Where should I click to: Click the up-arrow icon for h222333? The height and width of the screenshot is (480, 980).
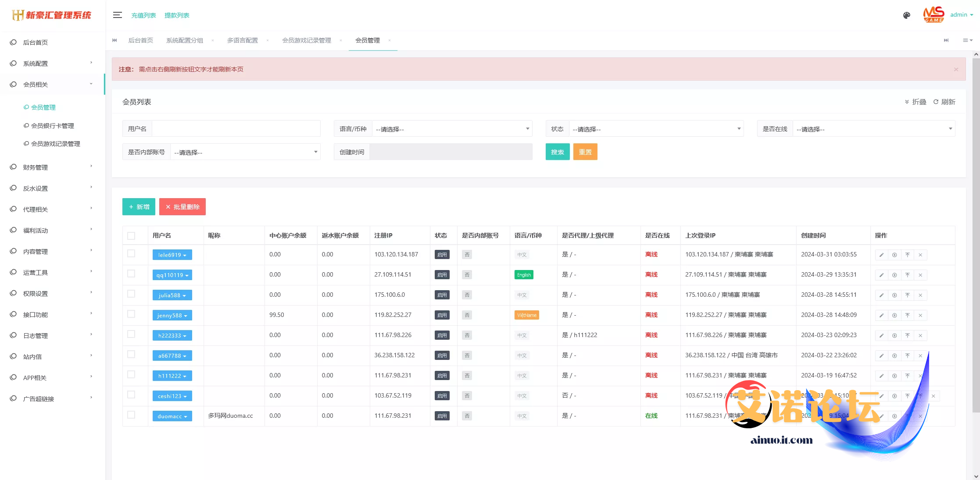907,335
